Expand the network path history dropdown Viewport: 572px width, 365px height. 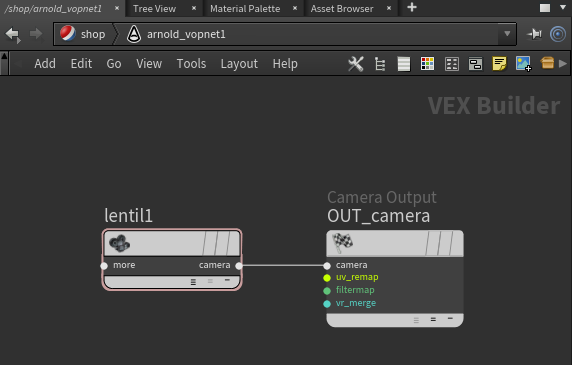pos(507,34)
